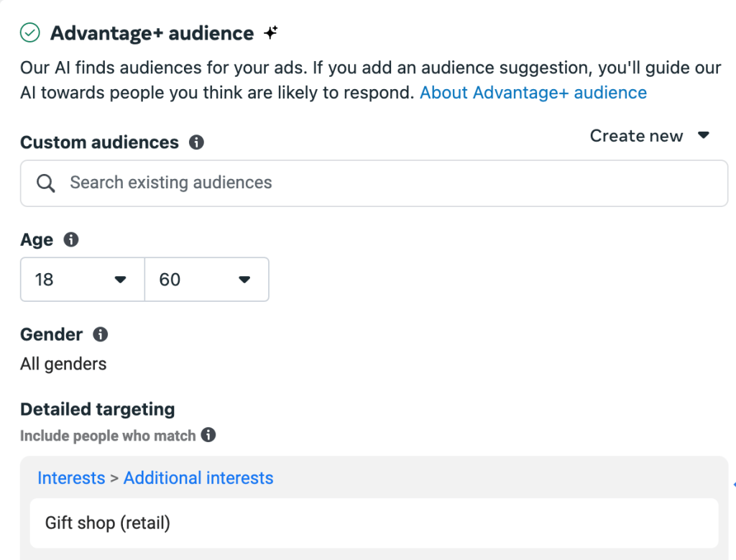Open the About Advantage+ audience link
Image resolution: width=736 pixels, height=560 pixels.
click(533, 93)
